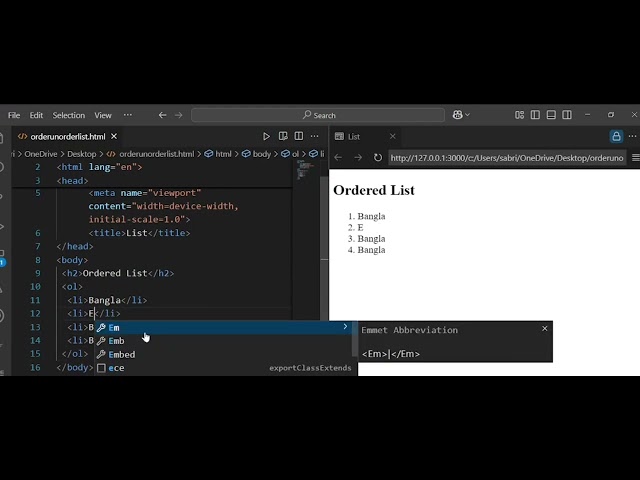Click the code minimap thumbnail
640x480 pixels.
pyautogui.click(x=306, y=169)
